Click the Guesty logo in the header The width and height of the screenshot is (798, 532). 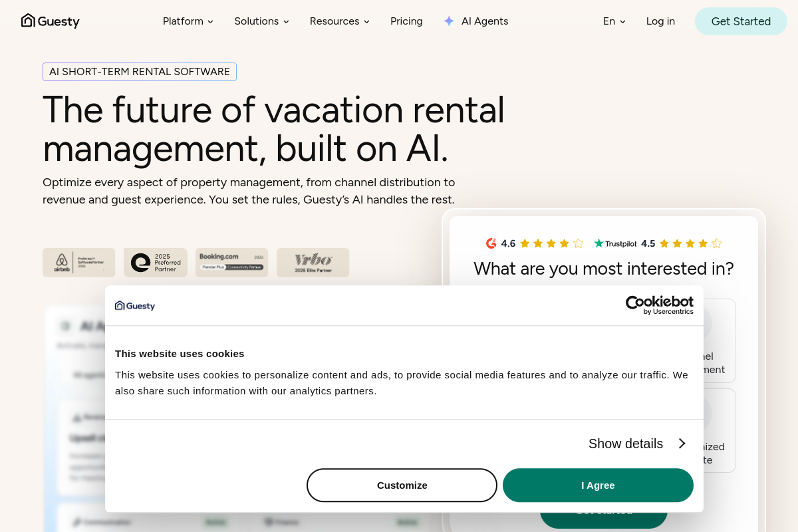pos(51,21)
